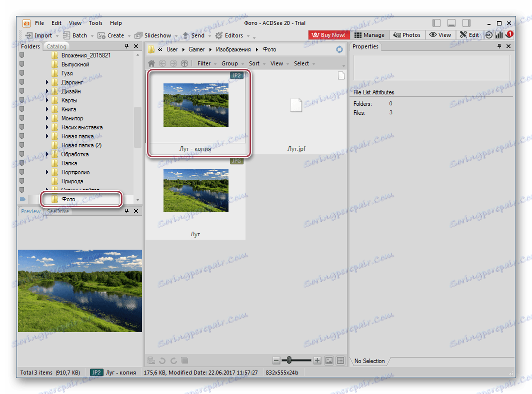This screenshot has width=532, height=394.
Task: Open the Help menu
Action: pos(115,23)
